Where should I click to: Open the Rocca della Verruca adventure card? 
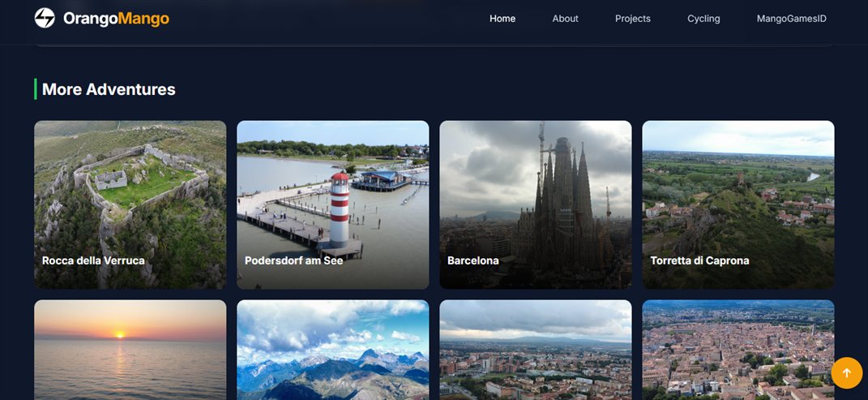click(130, 204)
